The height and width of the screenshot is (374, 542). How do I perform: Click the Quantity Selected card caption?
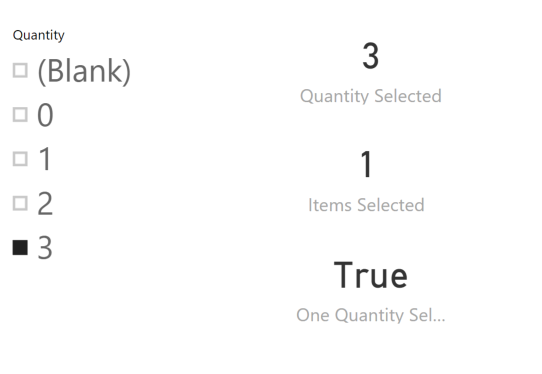[371, 96]
